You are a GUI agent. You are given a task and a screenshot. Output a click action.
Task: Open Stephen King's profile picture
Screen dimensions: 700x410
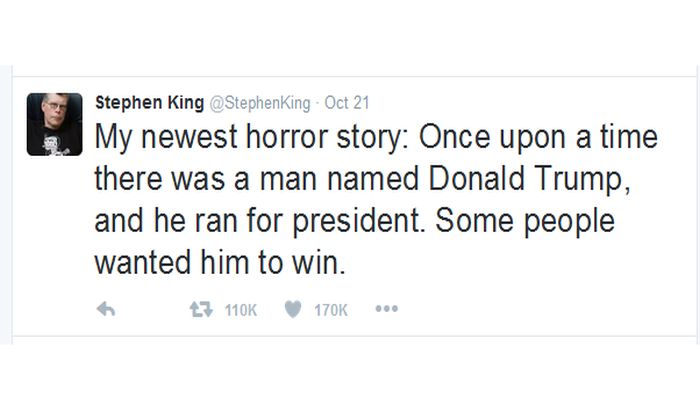(54, 124)
